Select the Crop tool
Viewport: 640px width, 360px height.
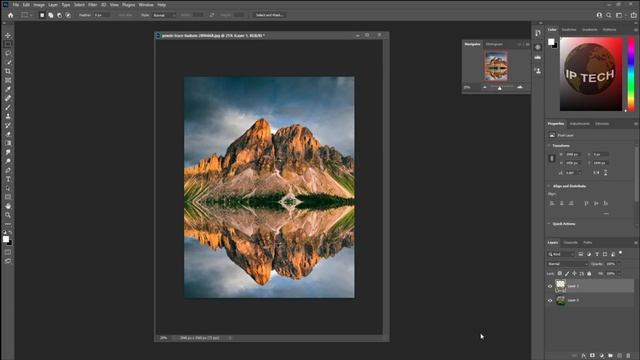tap(8, 71)
